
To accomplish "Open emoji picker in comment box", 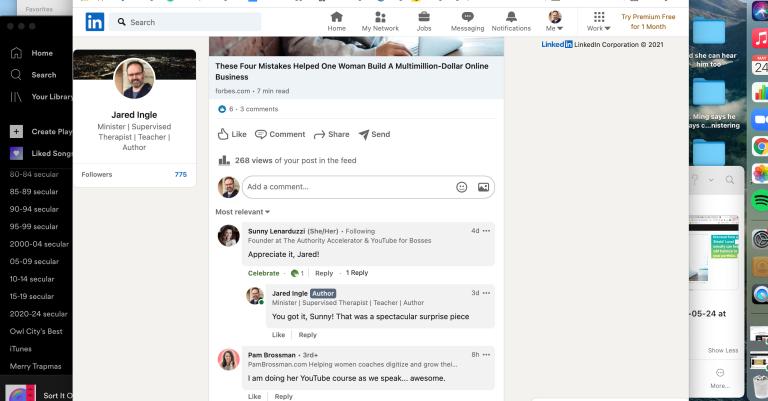I will pyautogui.click(x=461, y=187).
